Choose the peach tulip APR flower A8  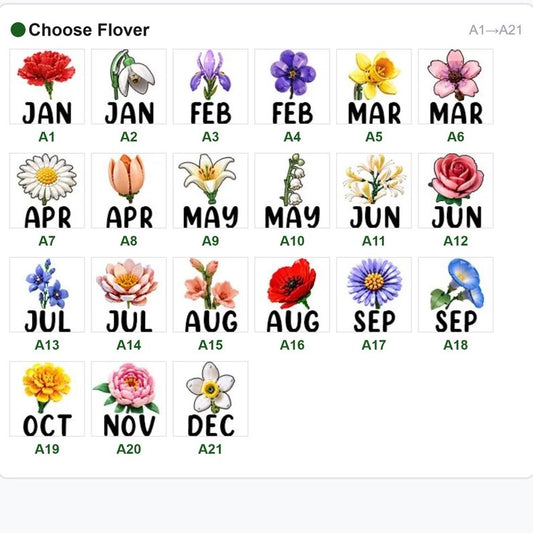coord(129,191)
